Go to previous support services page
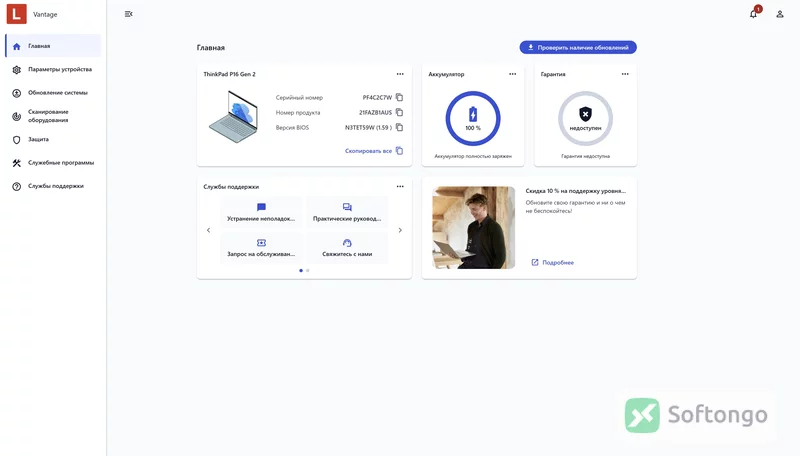The height and width of the screenshot is (456, 800). pyautogui.click(x=208, y=230)
